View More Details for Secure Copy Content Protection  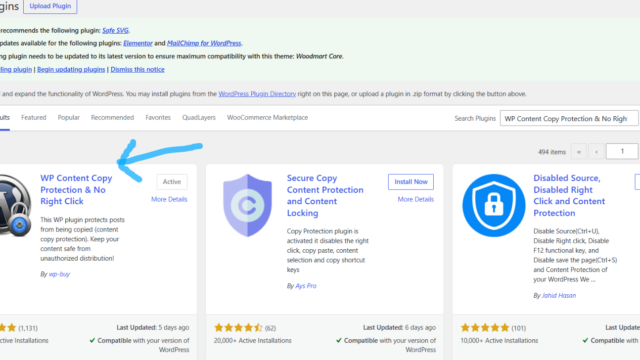click(416, 199)
